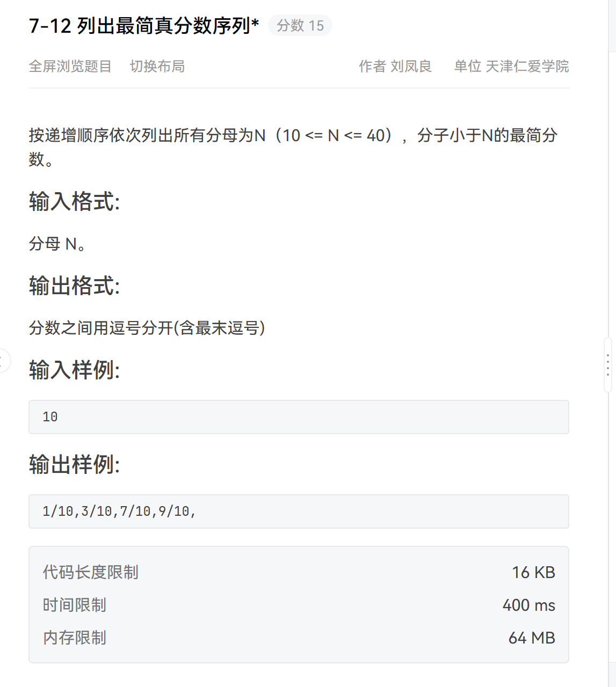Screen dimensions: 616x687
Task: Switch layout using 切换布局
Action: (157, 66)
